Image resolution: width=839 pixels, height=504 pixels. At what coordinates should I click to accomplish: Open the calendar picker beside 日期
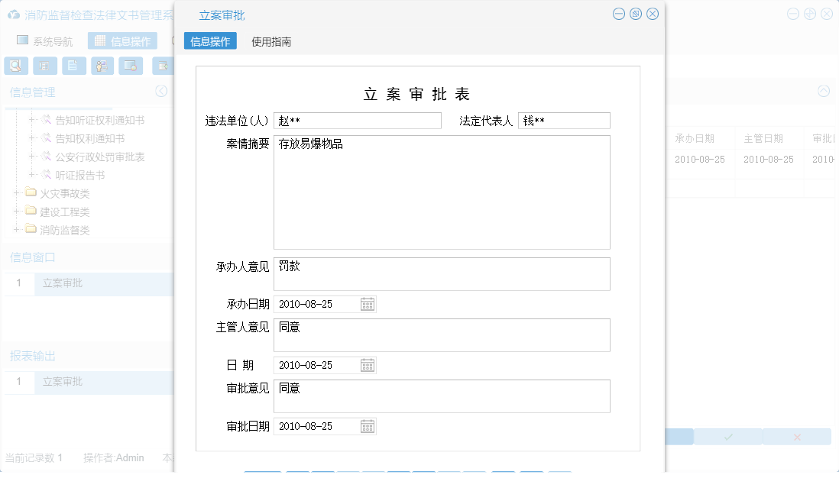(x=367, y=364)
